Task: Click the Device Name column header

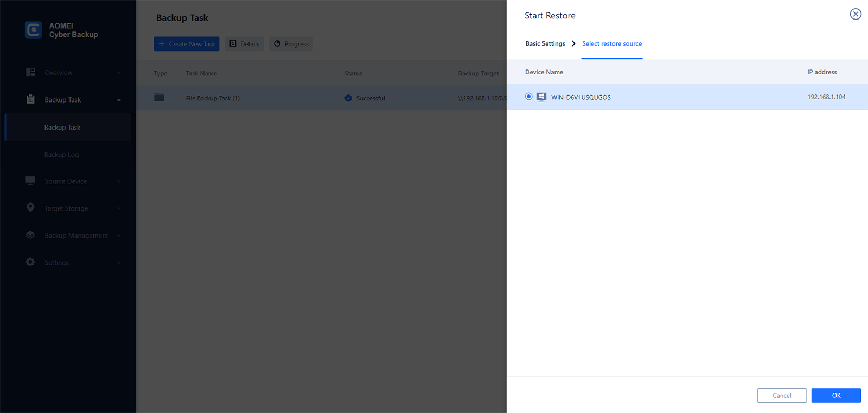Action: [544, 72]
